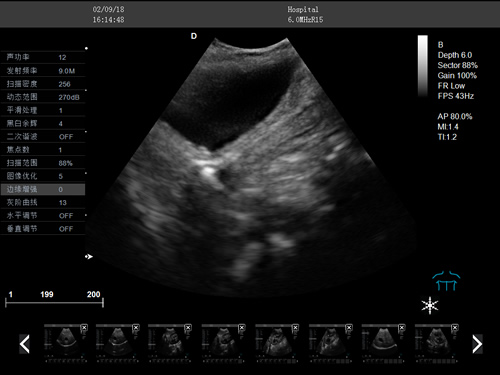Click the white snowflake freeze icon
This screenshot has height=375, width=500.
[430, 305]
